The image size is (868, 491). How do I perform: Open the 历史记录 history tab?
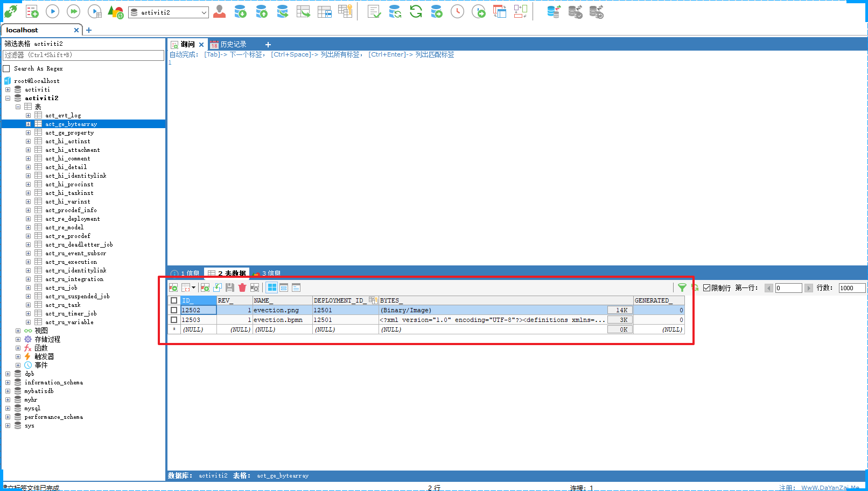pyautogui.click(x=228, y=44)
